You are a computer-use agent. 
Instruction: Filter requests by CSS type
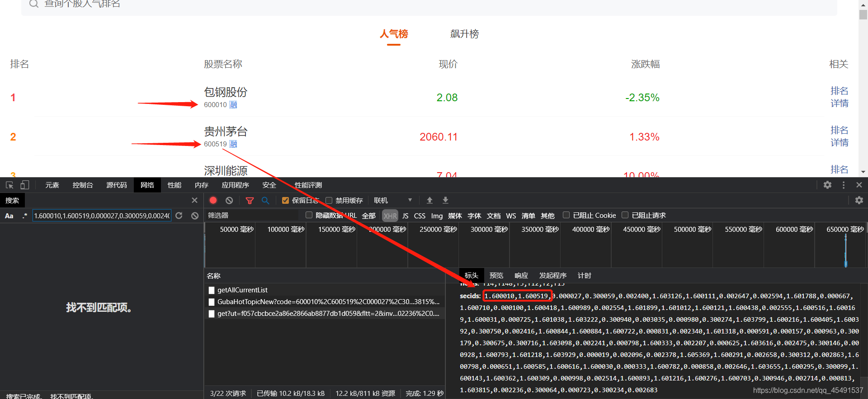[x=420, y=216]
